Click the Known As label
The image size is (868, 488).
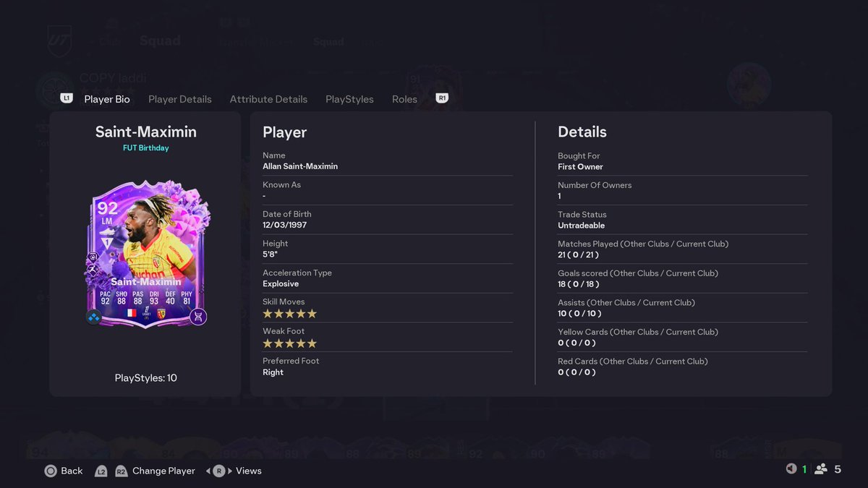coord(282,185)
